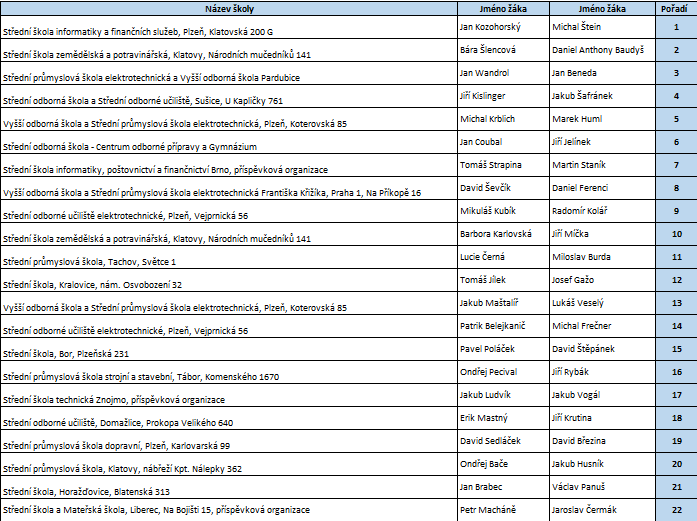Select cell 'Jiří Krutina'
Screen dimensions: 697x521
tap(602, 418)
